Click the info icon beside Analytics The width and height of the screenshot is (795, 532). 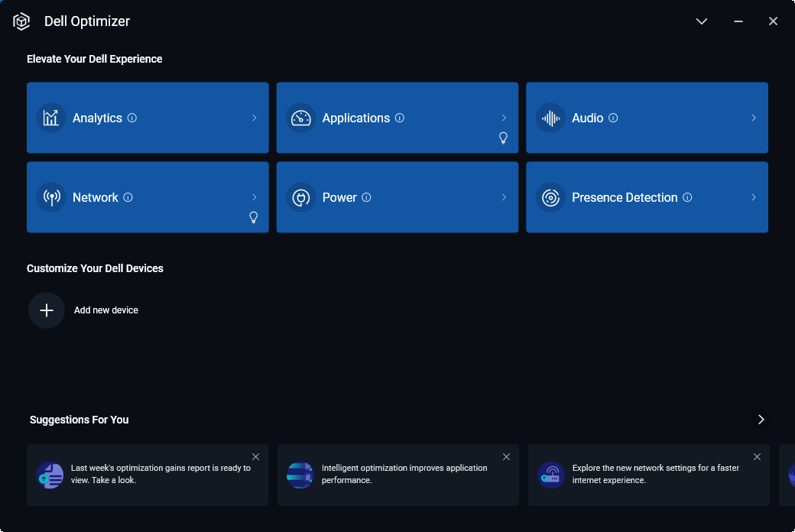[x=132, y=118]
